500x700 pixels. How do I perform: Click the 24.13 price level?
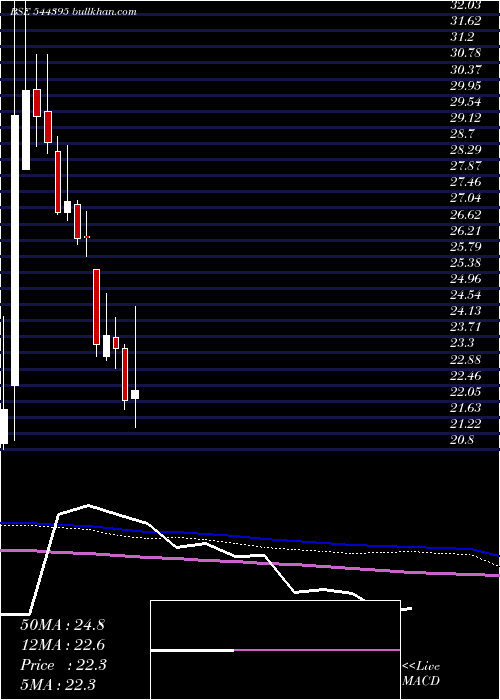click(x=467, y=311)
